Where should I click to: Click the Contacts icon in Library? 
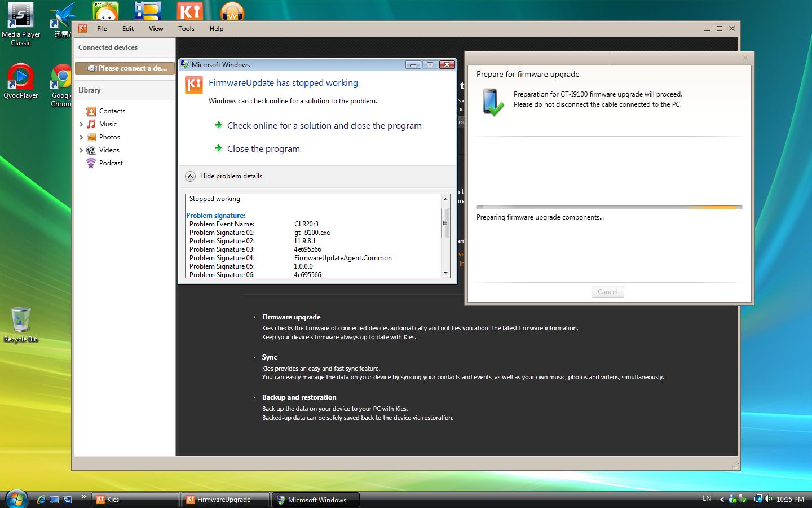point(91,111)
